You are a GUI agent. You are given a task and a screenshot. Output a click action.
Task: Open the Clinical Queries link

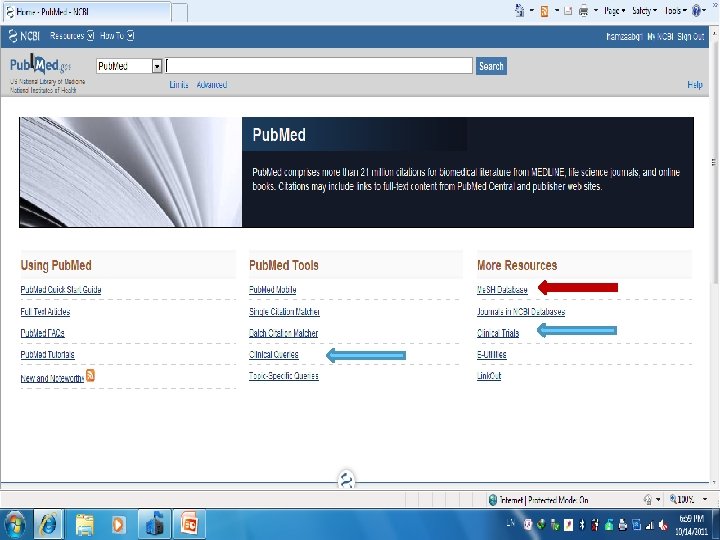click(x=274, y=354)
